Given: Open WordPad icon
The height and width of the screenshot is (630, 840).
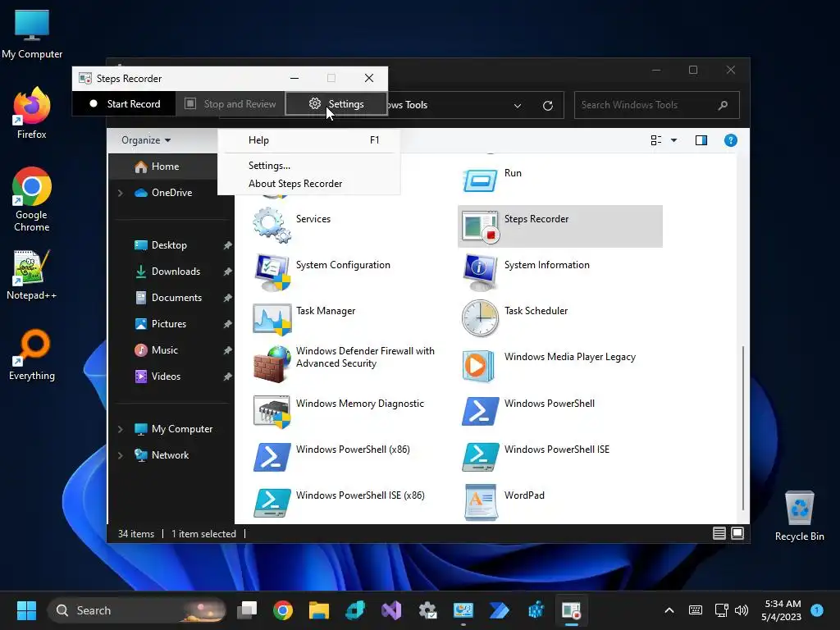Looking at the screenshot, I should click(x=481, y=503).
